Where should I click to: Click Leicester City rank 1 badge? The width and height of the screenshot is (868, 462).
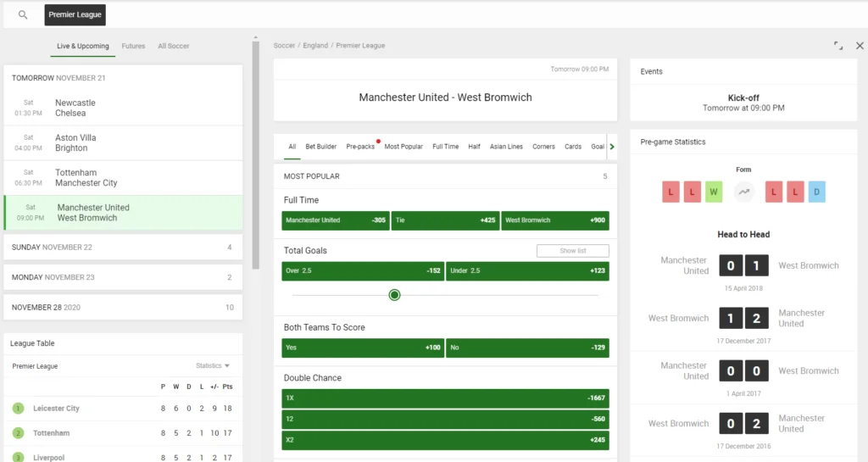point(18,409)
